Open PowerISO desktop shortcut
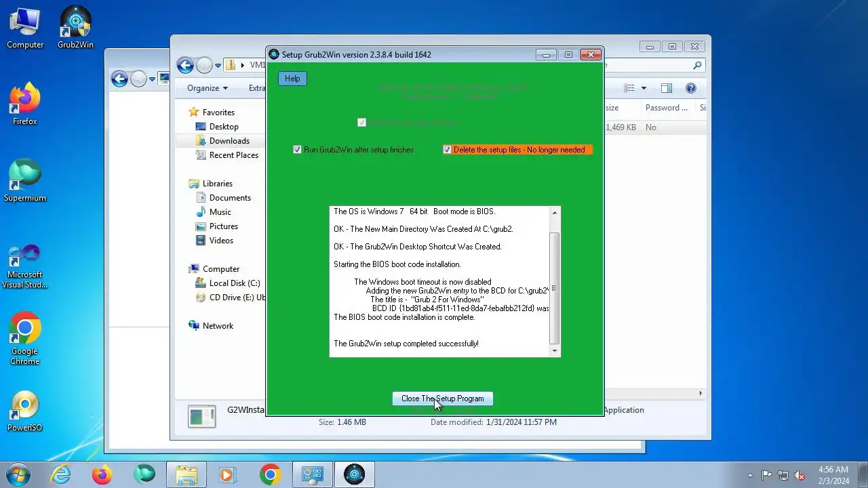This screenshot has width=868, height=488. coord(25,411)
